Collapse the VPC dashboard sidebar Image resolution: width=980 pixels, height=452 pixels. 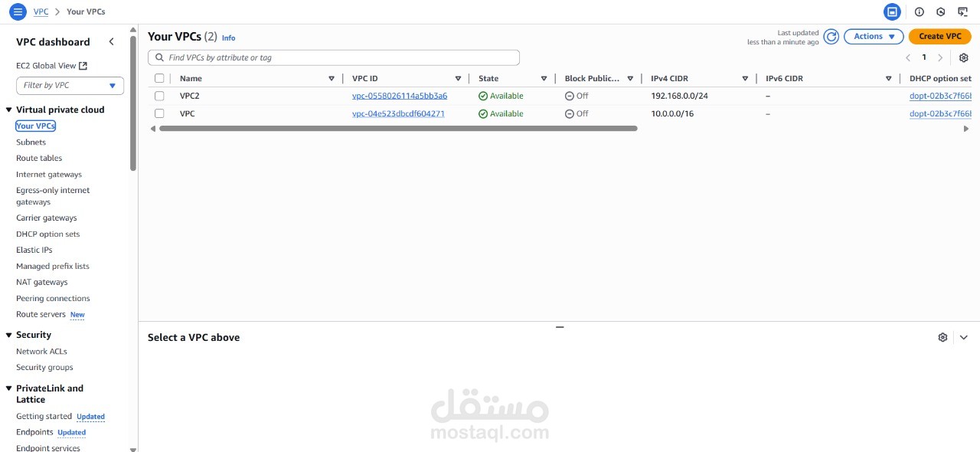coord(111,41)
